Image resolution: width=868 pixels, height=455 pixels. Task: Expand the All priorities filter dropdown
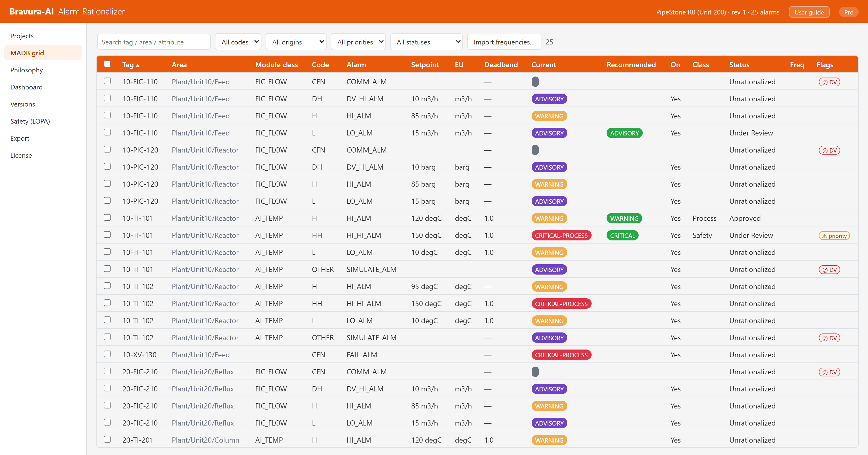(x=358, y=42)
